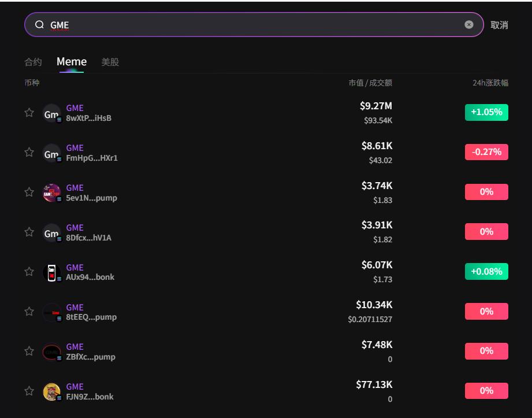532x418 pixels.
Task: Switch to the 合约 tab
Action: click(x=33, y=62)
